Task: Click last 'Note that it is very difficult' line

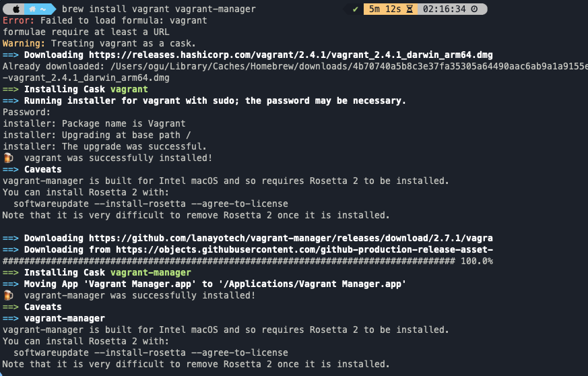Action: coord(196,364)
